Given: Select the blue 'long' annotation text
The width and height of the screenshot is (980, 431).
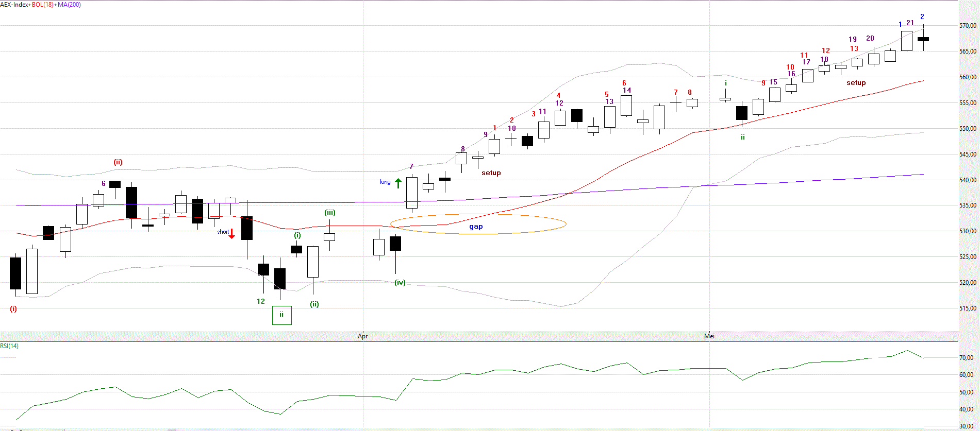Looking at the screenshot, I should [x=385, y=182].
